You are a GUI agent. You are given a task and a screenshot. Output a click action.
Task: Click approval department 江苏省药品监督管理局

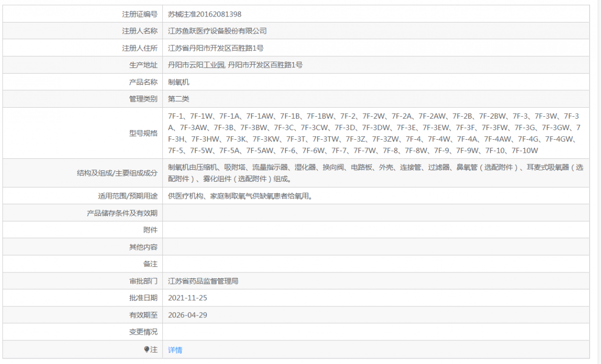tap(203, 281)
